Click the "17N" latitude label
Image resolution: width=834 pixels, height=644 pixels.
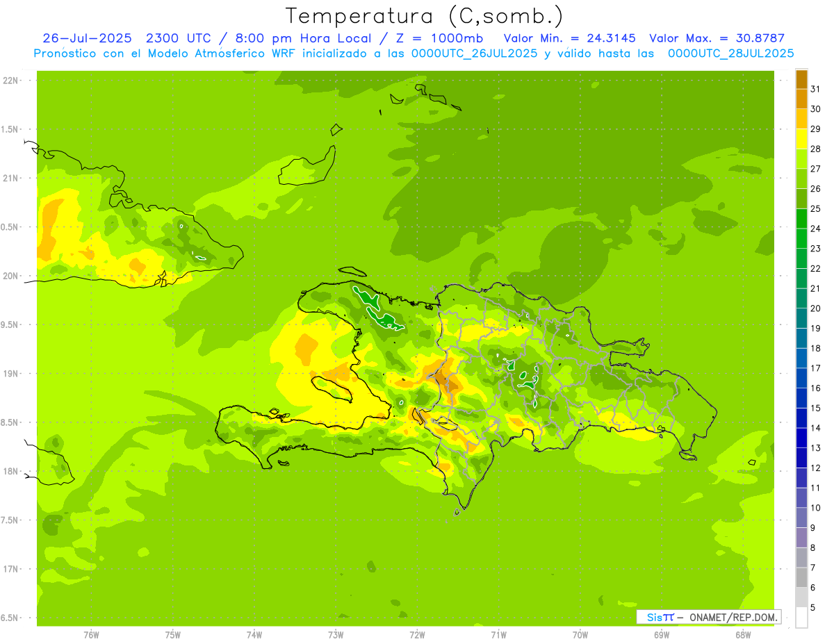[10, 569]
